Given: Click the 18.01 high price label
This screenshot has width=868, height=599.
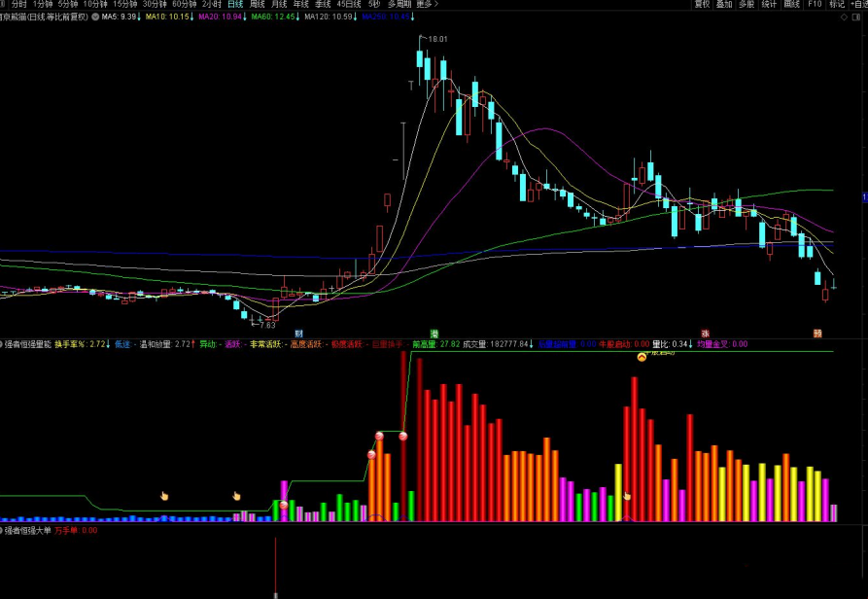Looking at the screenshot, I should pyautogui.click(x=437, y=39).
